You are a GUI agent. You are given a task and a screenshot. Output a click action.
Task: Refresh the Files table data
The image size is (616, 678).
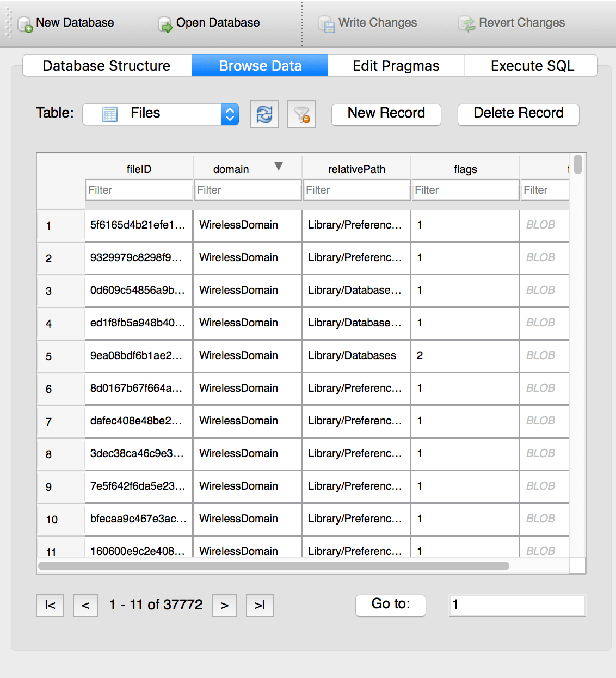pos(264,114)
